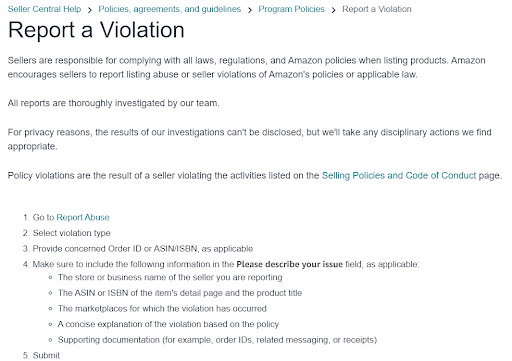This screenshot has height=361, width=512.
Task: Click the concise explanation of violation bullet
Action: 168,324
